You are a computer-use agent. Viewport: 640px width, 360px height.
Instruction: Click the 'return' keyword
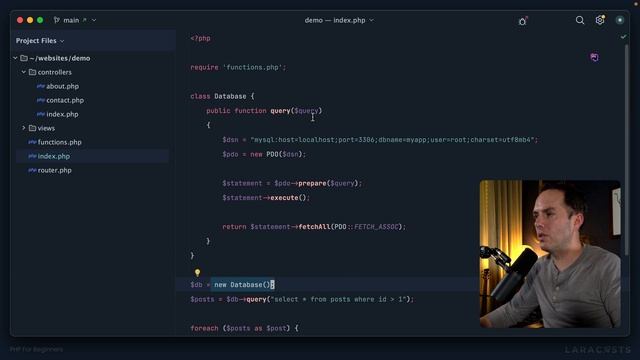click(x=234, y=227)
